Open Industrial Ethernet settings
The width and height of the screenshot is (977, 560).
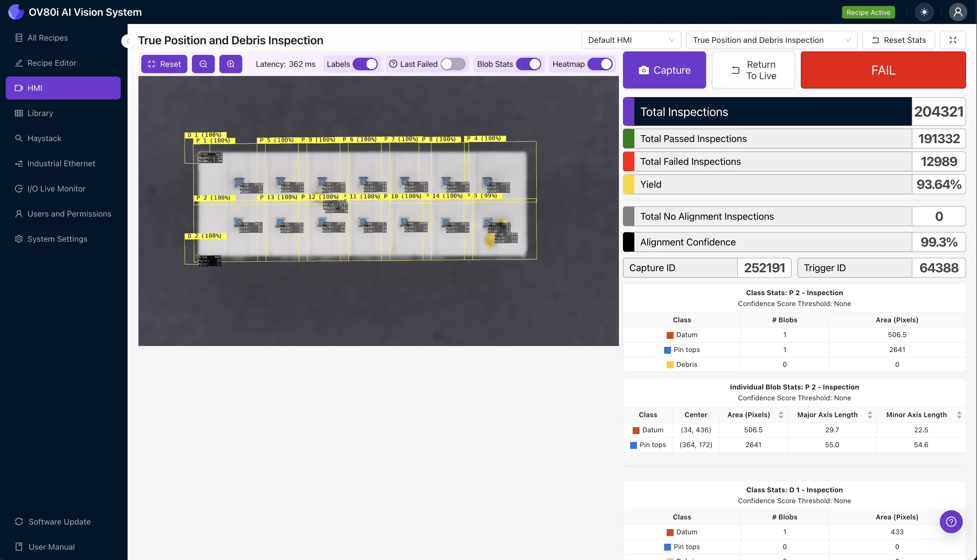pos(61,163)
